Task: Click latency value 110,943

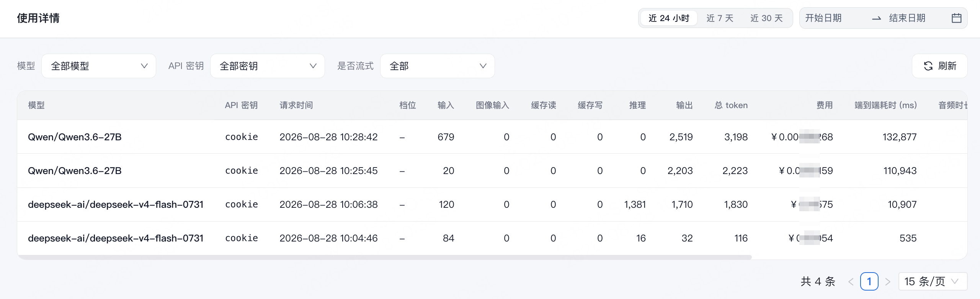Action: click(900, 171)
